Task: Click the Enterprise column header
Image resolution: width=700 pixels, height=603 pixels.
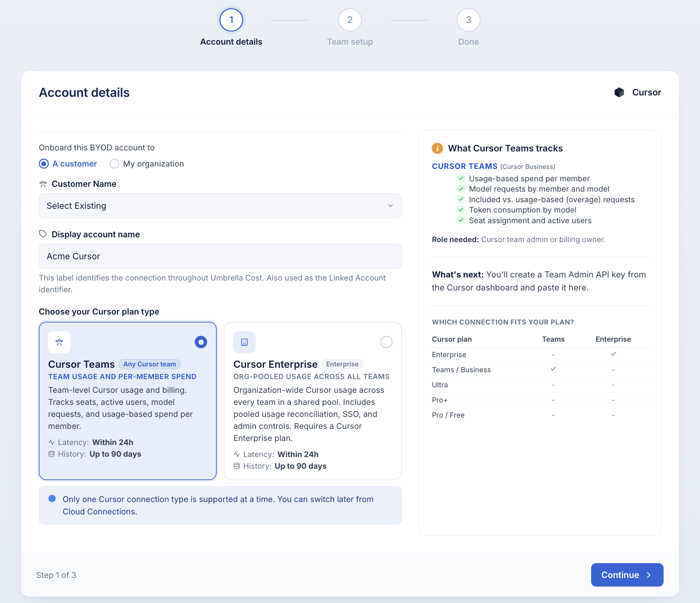Action: [x=613, y=339]
